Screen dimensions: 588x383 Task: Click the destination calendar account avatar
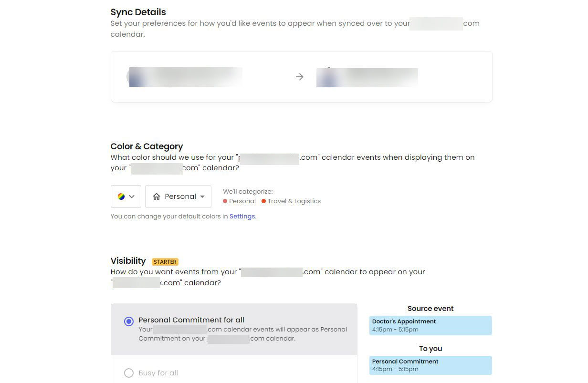(x=328, y=76)
